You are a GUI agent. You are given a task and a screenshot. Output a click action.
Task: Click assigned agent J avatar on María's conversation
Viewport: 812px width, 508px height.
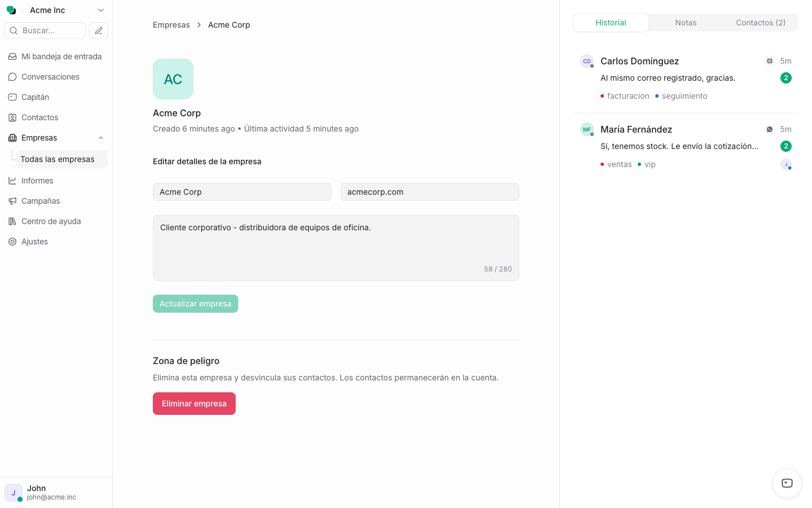[786, 164]
